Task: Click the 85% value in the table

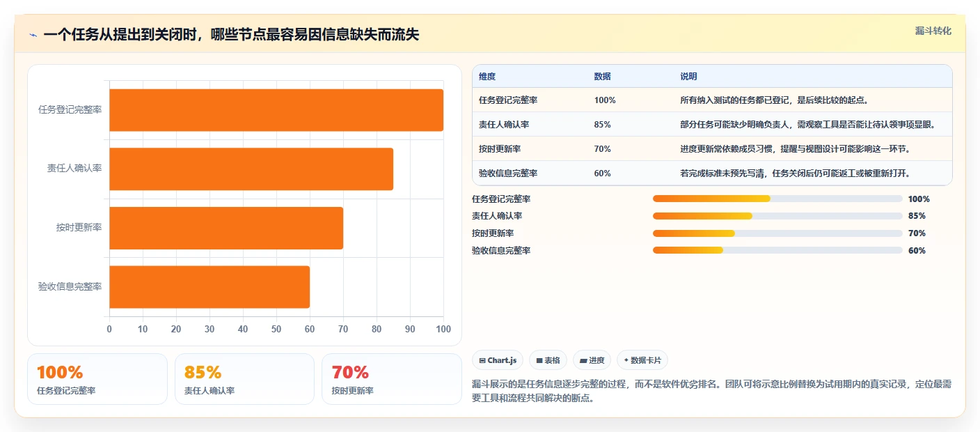Action: click(602, 125)
